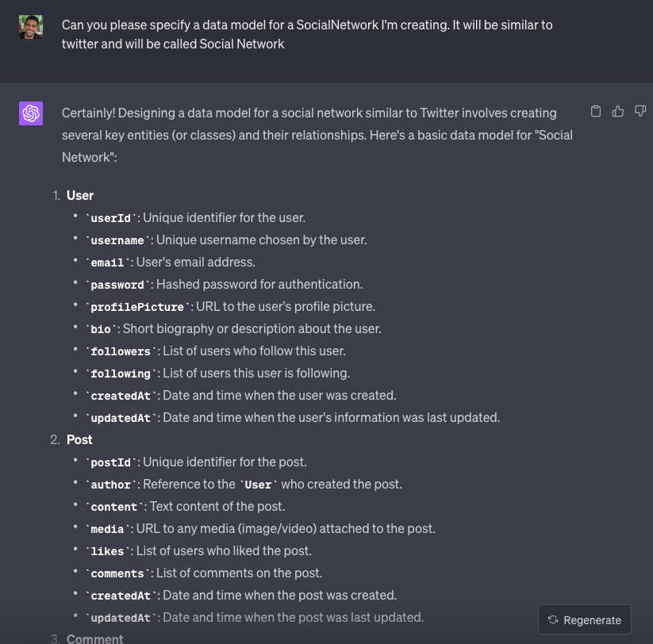Click the ChatGPT logo avatar

point(31,113)
